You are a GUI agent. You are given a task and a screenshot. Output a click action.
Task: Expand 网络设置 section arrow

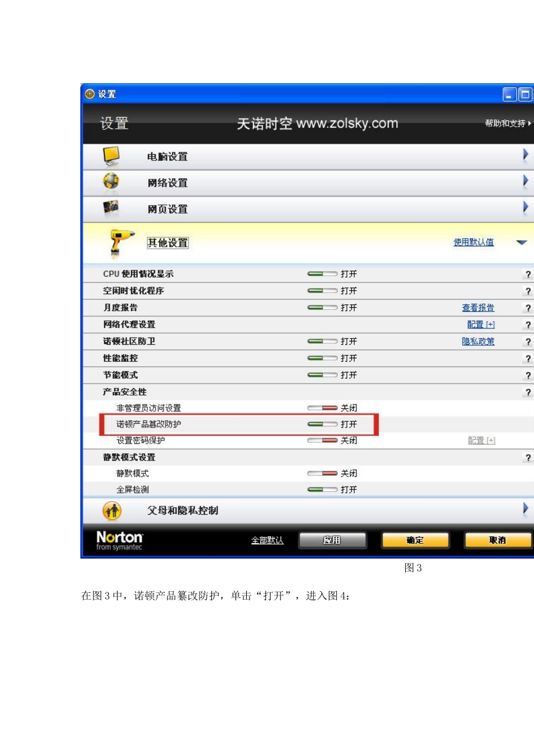526,181
